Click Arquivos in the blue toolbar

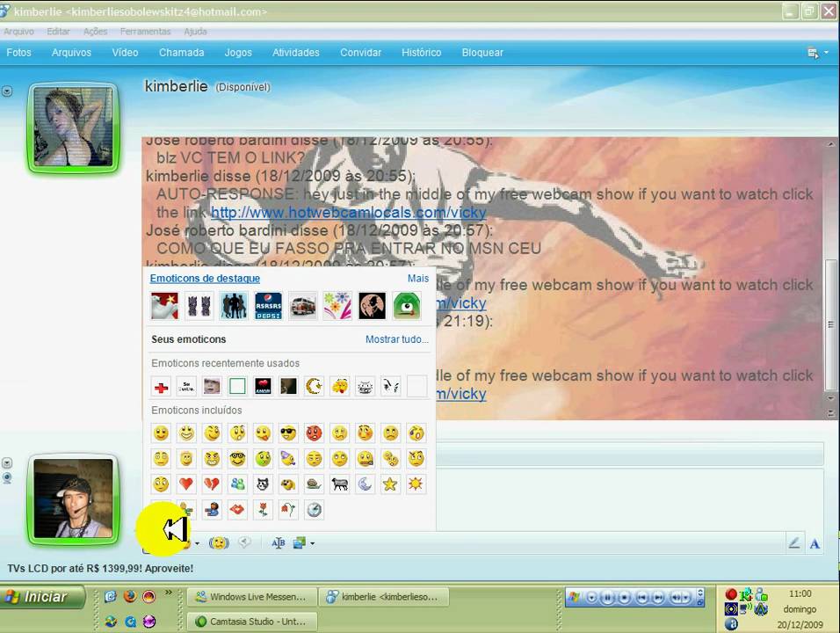click(71, 53)
